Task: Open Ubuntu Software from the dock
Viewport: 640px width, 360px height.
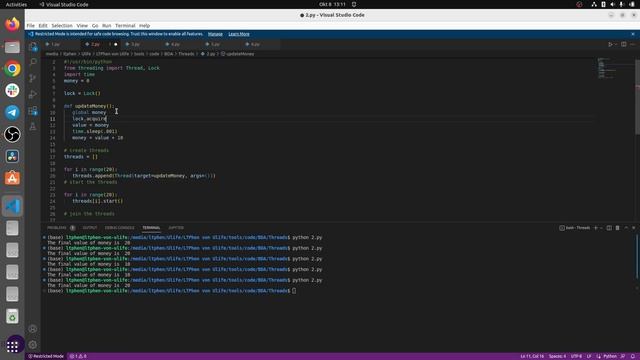Action: (x=12, y=178)
